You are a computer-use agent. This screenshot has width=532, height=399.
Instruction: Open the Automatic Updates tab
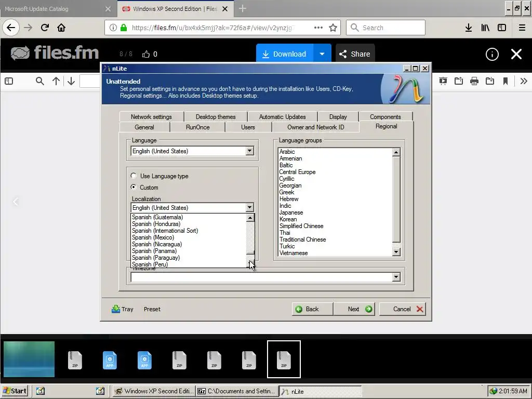coord(282,117)
